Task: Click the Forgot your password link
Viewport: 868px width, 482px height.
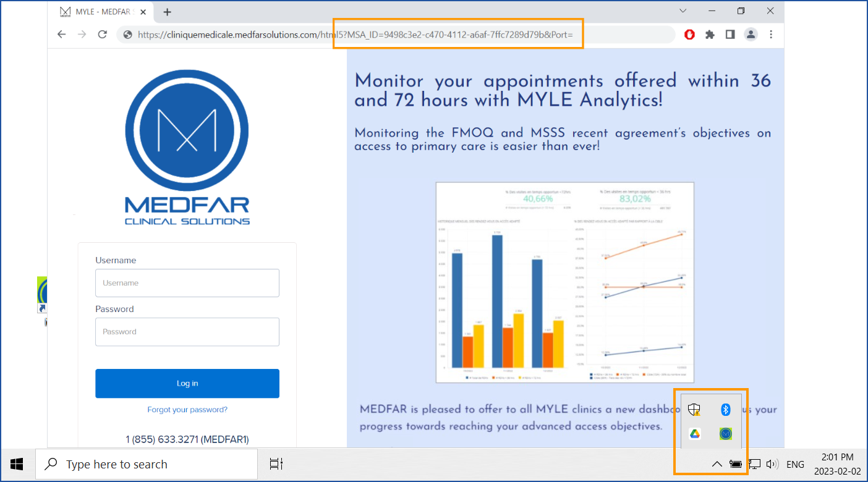Action: pyautogui.click(x=187, y=410)
